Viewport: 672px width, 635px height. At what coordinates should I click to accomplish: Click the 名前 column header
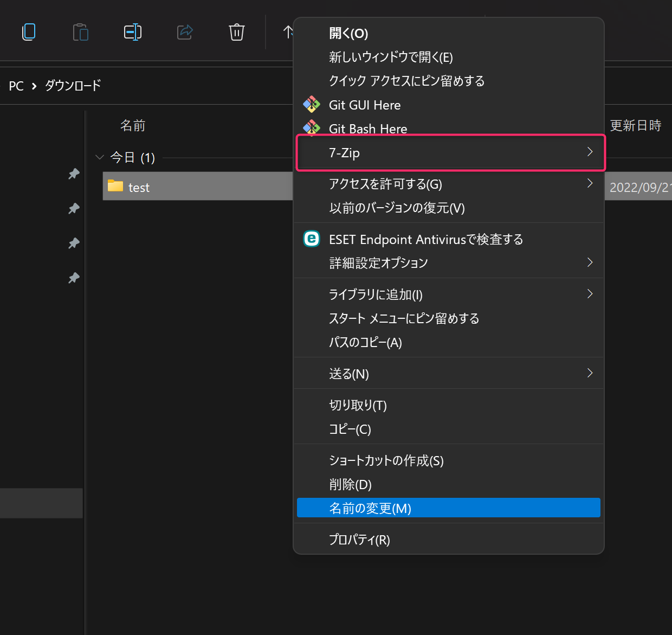(133, 126)
